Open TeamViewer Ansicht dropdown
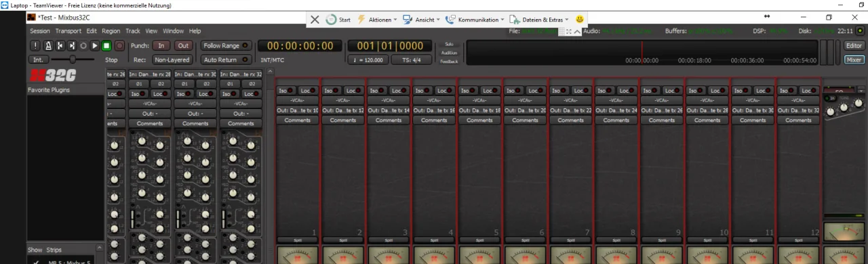Viewport: 868px width, 264px height. click(x=421, y=20)
